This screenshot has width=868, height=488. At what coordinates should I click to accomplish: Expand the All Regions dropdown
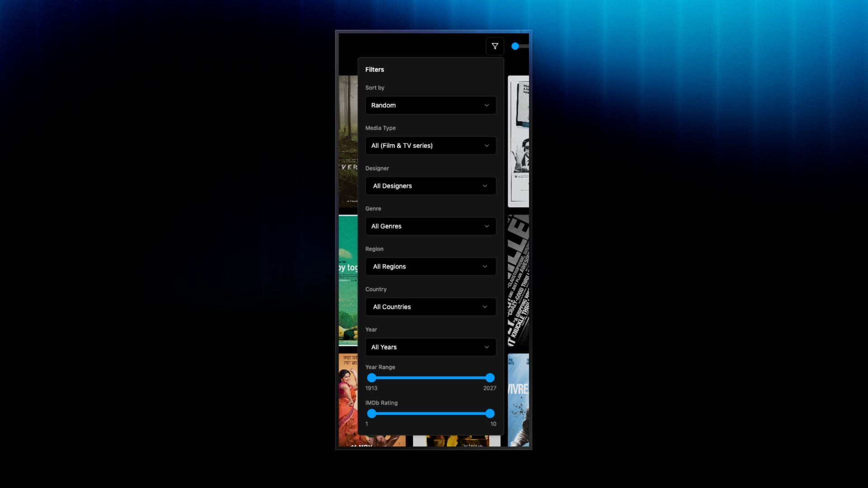(430, 267)
